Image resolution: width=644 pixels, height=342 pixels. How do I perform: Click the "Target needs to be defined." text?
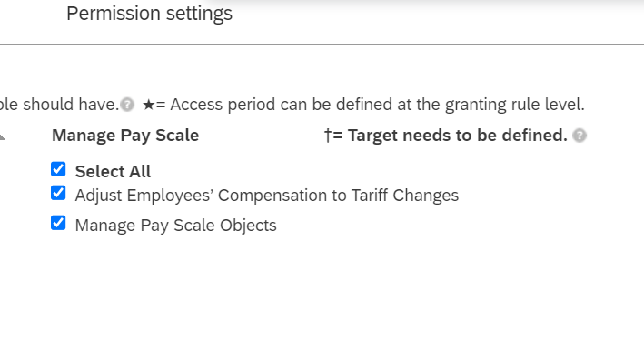point(458,136)
